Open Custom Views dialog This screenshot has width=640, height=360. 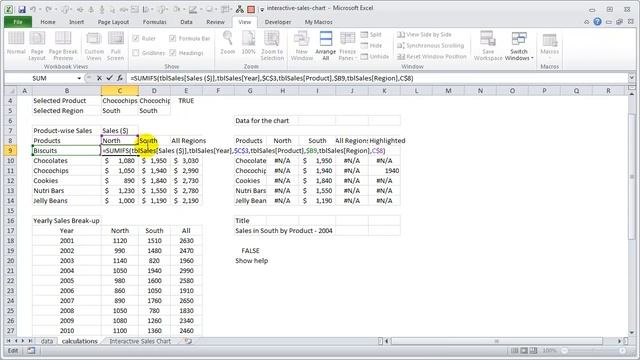click(x=94, y=46)
